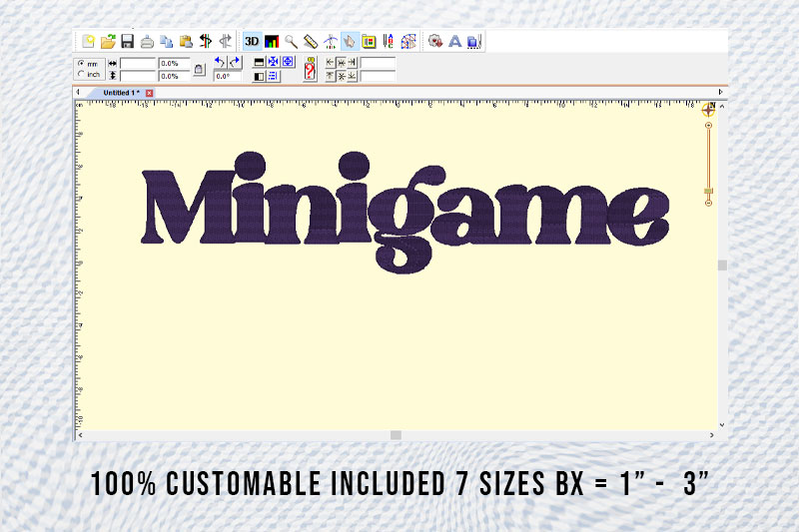
Task: Open the blue letter A text tool
Action: [454, 41]
